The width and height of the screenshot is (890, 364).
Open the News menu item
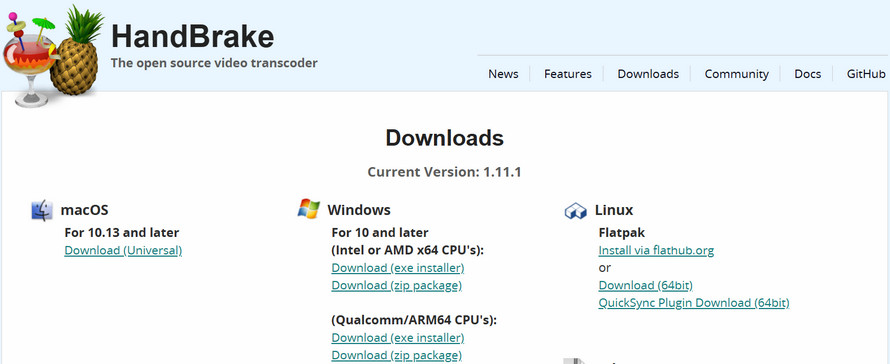coord(503,74)
